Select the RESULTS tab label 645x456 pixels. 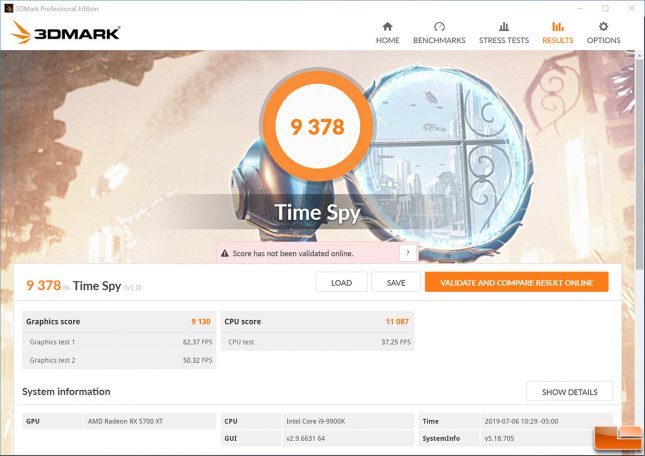(x=558, y=40)
